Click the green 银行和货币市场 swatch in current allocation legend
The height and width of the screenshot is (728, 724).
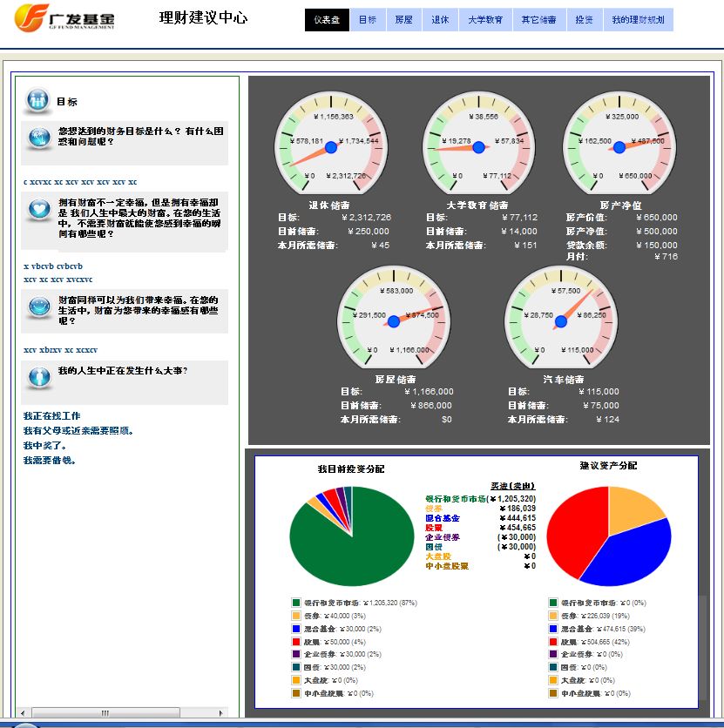[x=296, y=603]
